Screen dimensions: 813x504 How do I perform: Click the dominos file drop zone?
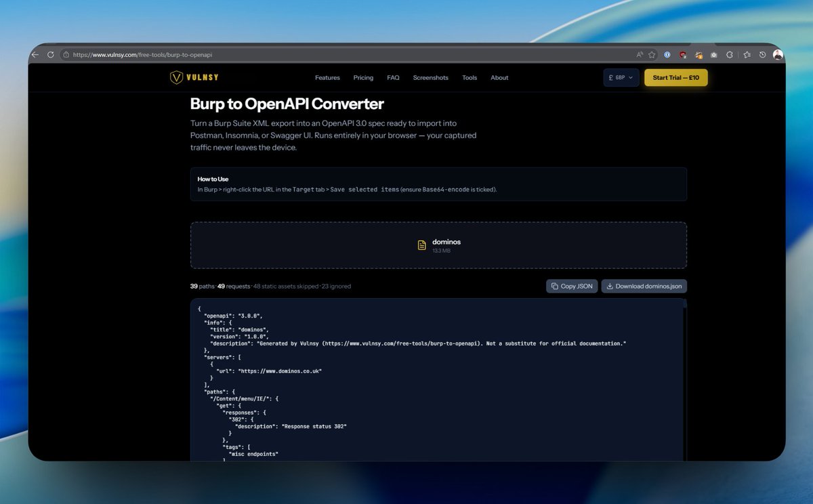coord(438,245)
